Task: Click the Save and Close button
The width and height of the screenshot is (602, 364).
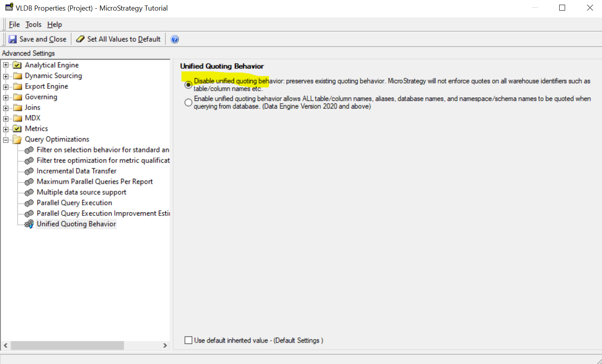Action: click(38, 39)
